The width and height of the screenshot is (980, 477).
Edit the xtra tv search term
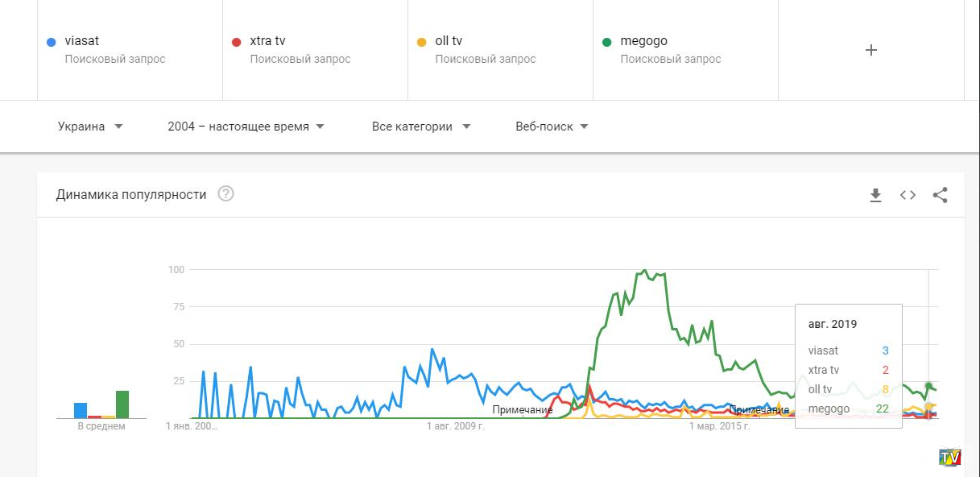[267, 41]
